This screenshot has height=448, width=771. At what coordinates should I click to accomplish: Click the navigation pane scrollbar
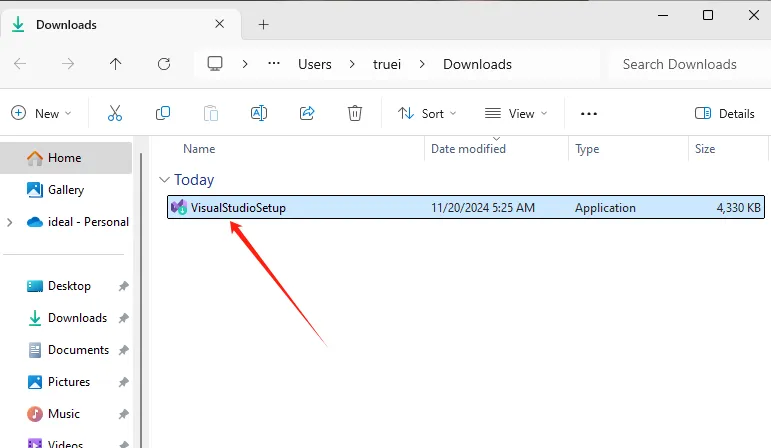[x=141, y=300]
